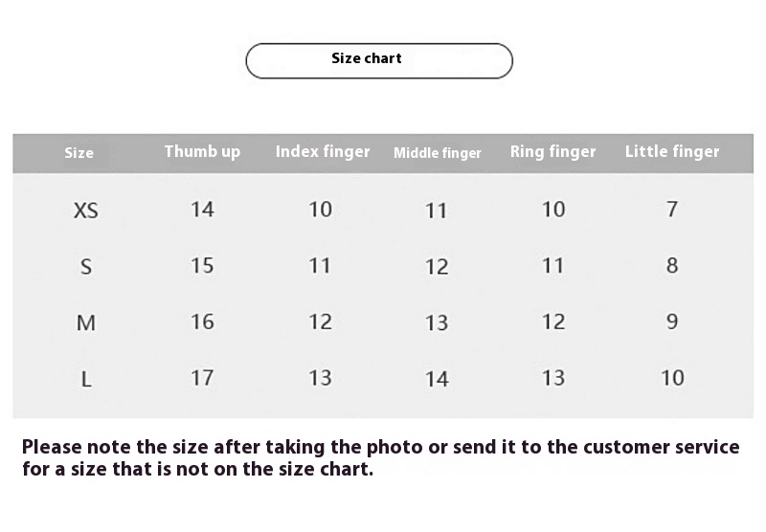Select Little finger value 9 for M
Viewport: 766px width, 532px height.
[672, 321]
